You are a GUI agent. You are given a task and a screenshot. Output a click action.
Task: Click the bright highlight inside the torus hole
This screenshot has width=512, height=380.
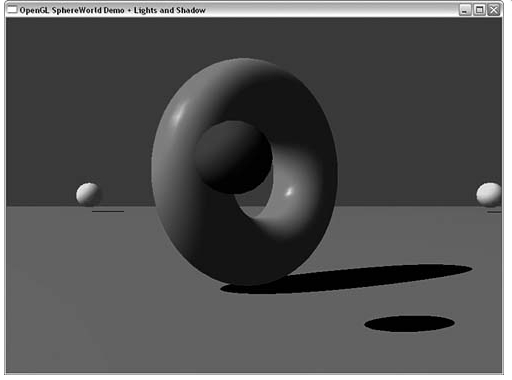pyautogui.click(x=289, y=192)
